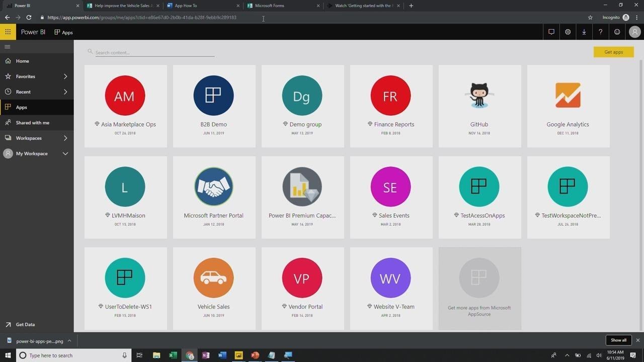Open the app launcher waffle icon

(8, 32)
